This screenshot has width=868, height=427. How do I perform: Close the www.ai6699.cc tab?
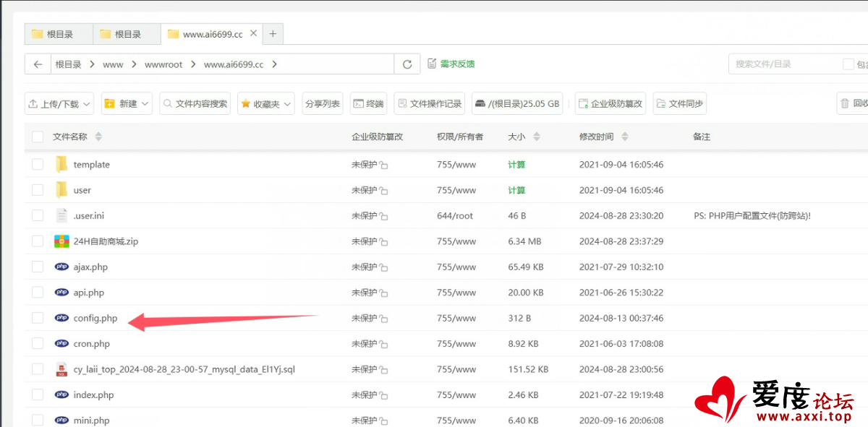254,33
